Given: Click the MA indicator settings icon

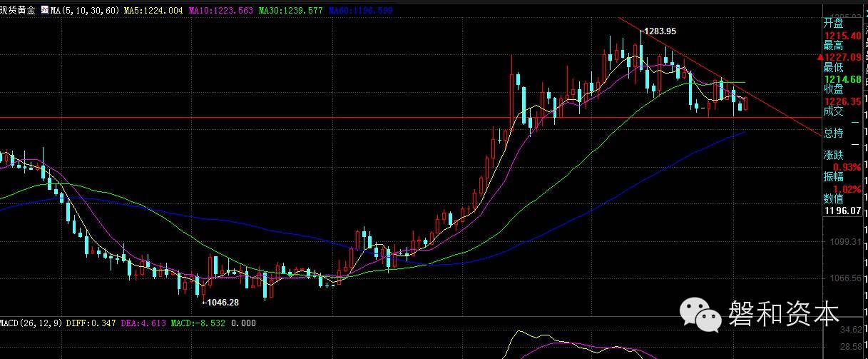Looking at the screenshot, I should pyautogui.click(x=46, y=11).
